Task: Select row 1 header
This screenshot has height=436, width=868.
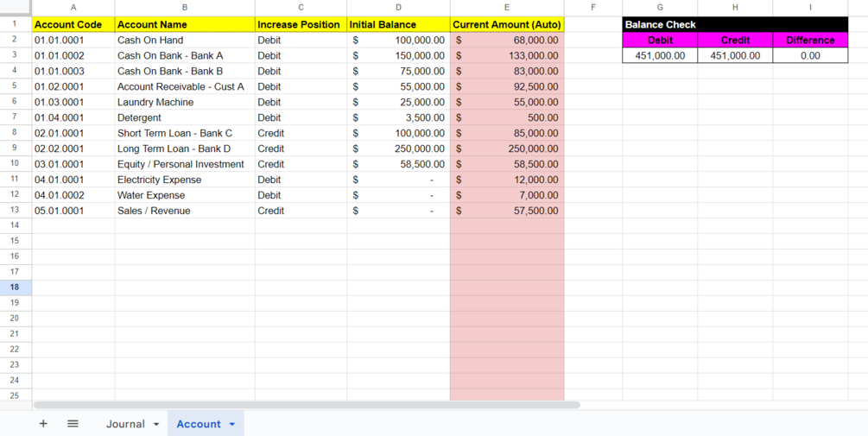Action: [x=16, y=24]
